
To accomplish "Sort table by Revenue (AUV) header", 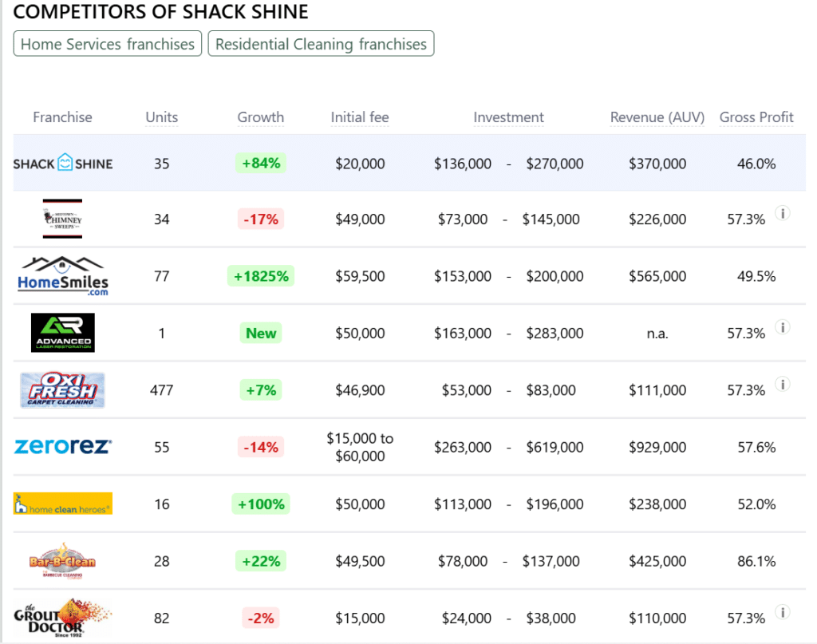I will (x=657, y=117).
